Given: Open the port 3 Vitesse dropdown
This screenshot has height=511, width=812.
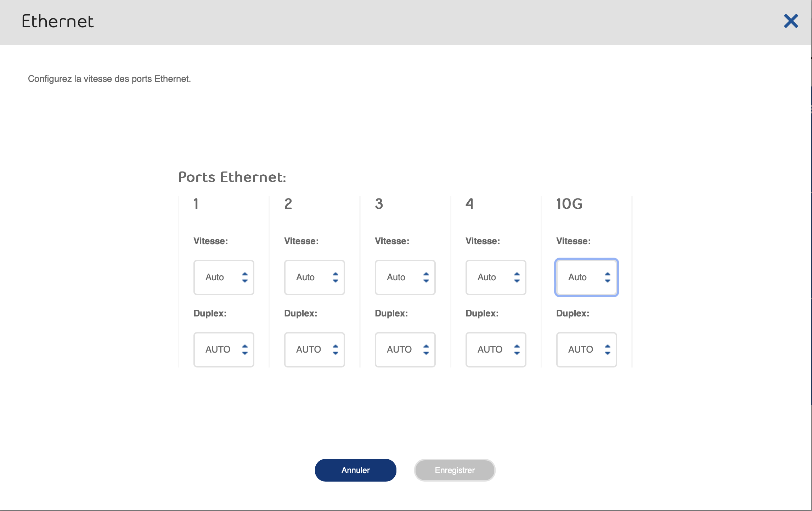Looking at the screenshot, I should click(401, 277).
